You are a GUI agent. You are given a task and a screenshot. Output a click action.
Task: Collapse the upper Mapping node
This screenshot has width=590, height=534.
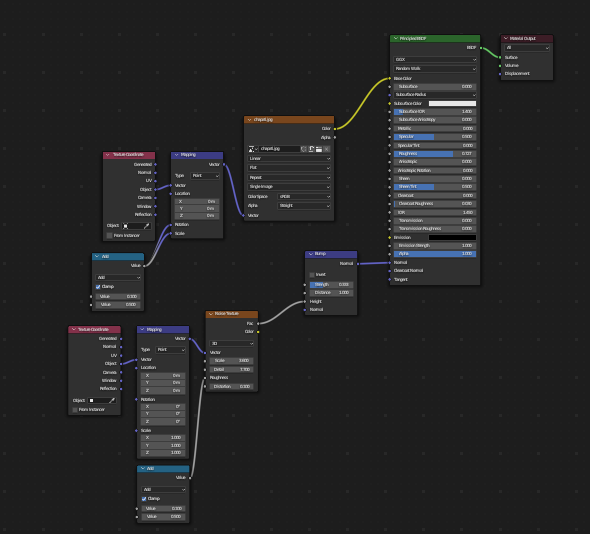point(177,155)
